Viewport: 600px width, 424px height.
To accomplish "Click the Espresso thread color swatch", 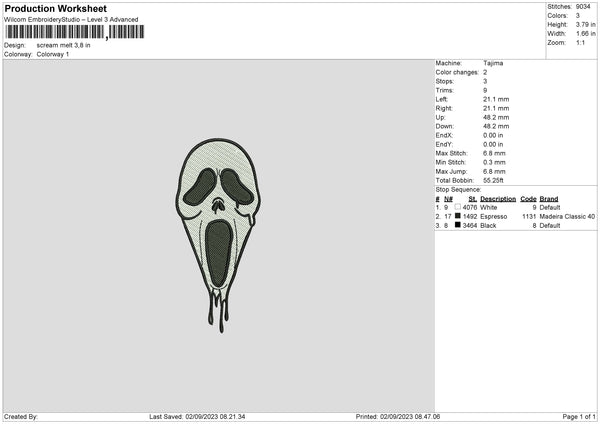I will coord(457,216).
